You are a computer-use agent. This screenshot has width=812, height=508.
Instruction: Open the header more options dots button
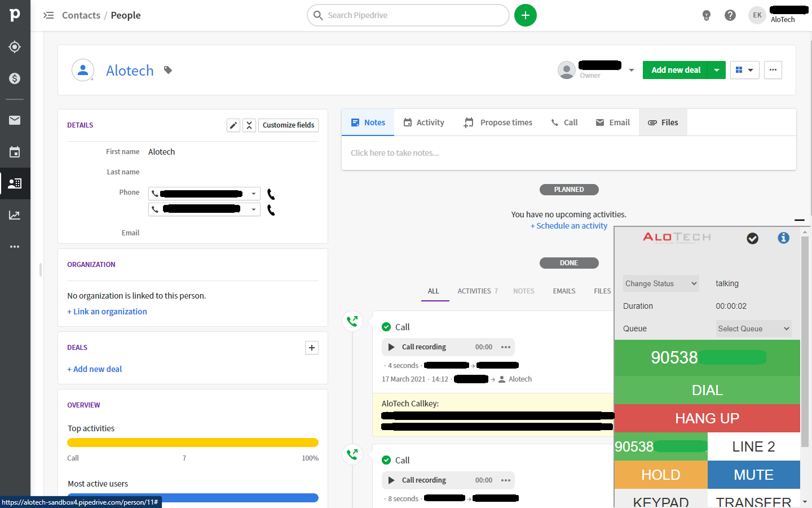pos(773,70)
